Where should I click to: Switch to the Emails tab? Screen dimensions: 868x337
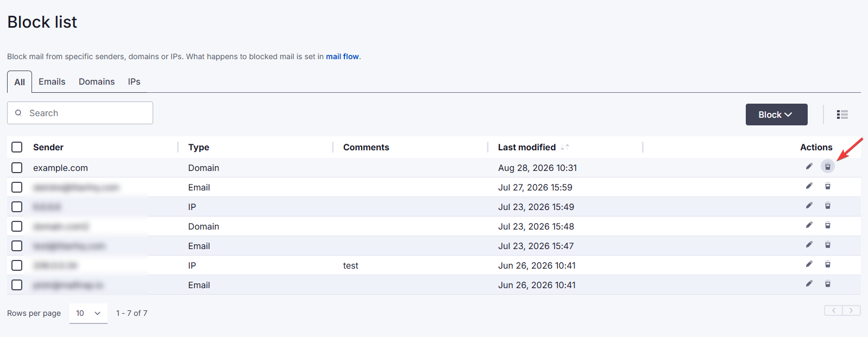pyautogui.click(x=52, y=81)
